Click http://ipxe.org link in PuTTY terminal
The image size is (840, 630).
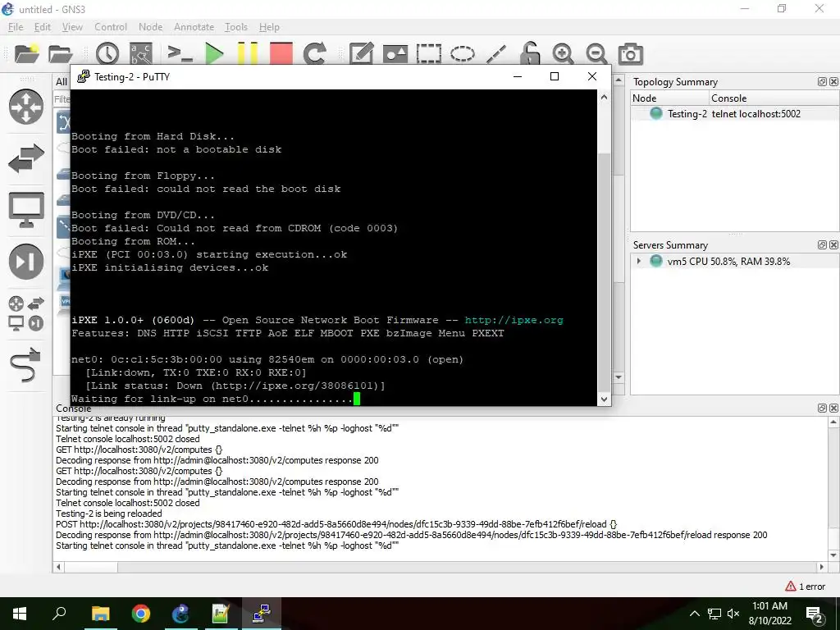[x=514, y=320]
